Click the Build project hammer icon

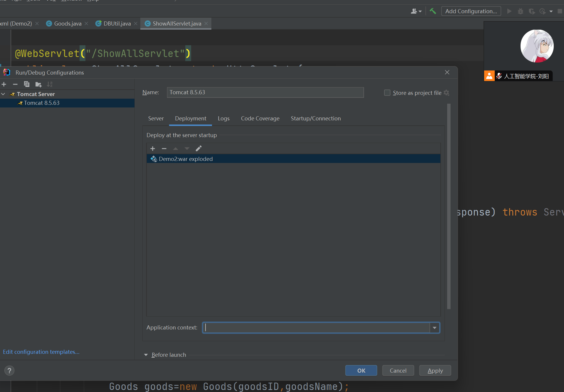(x=433, y=11)
